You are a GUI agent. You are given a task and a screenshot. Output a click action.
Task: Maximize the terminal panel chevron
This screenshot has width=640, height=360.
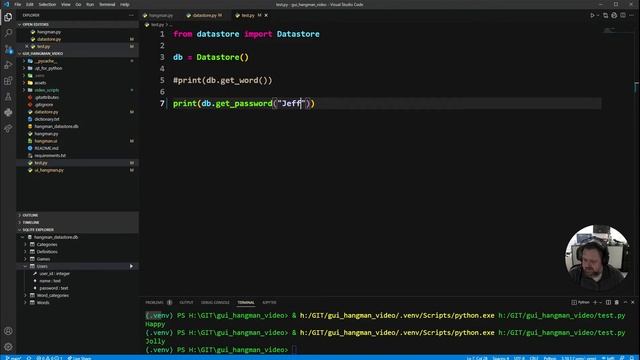click(x=625, y=302)
